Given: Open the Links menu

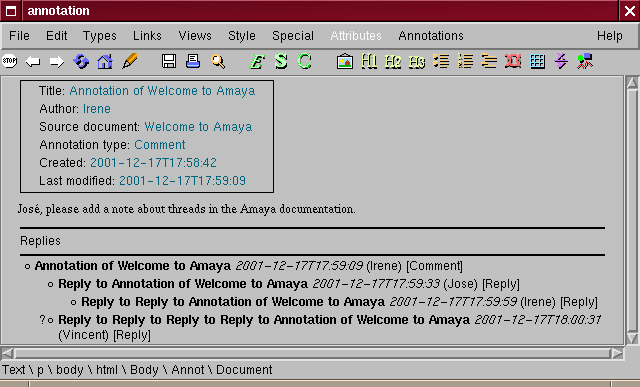Looking at the screenshot, I should point(147,36).
